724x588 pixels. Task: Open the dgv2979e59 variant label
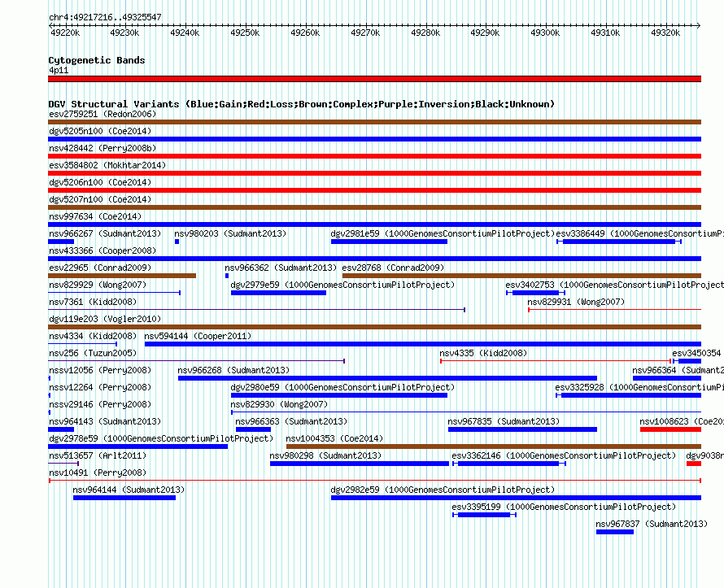[342, 285]
